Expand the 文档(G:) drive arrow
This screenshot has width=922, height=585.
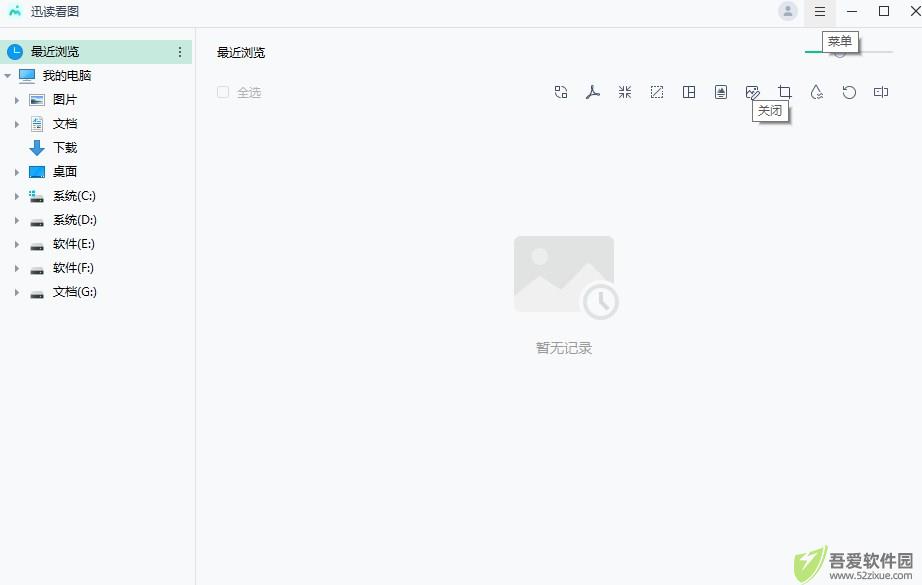(x=17, y=293)
